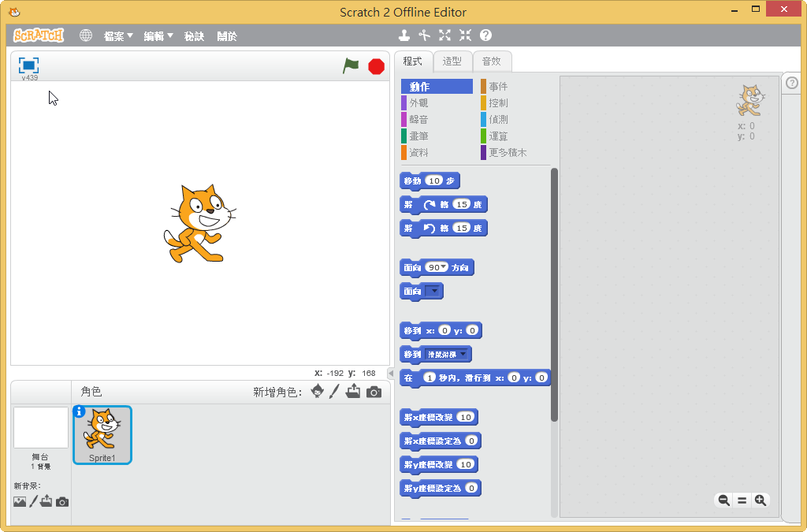Screen dimensions: 807x532
Task: Click the steps value 10 in 移動 block
Action: point(434,180)
